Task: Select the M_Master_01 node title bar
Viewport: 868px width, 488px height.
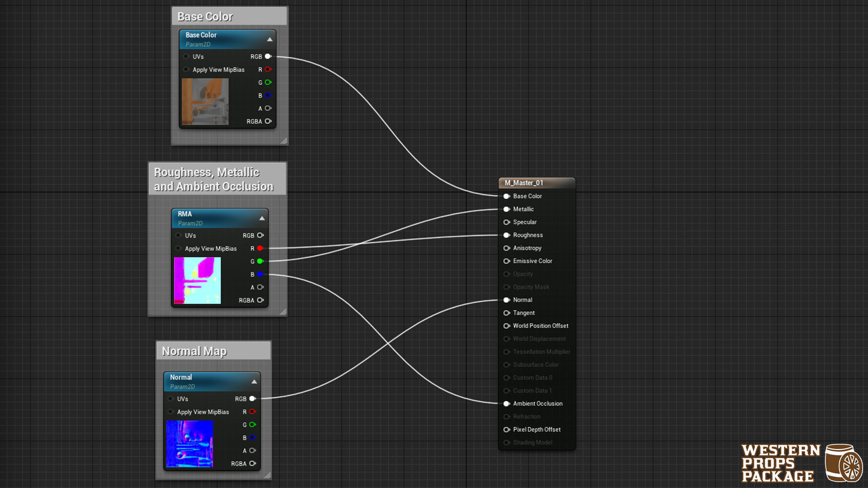Action: [x=536, y=183]
